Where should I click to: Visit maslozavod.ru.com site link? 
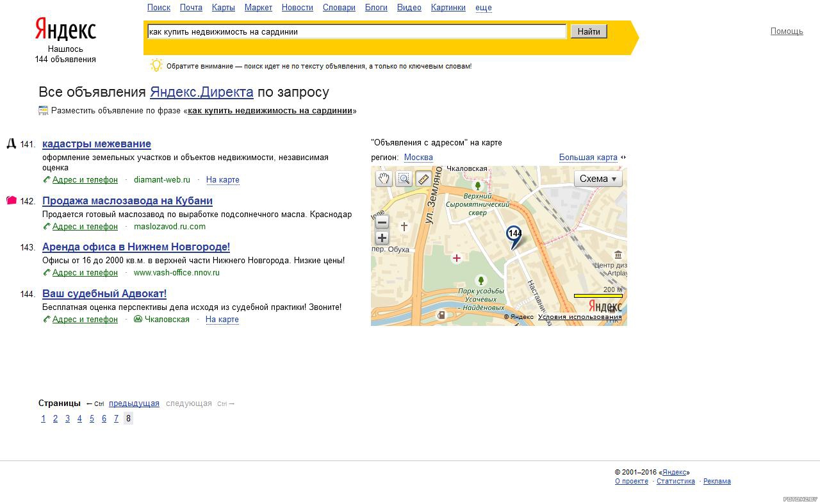[x=170, y=227]
